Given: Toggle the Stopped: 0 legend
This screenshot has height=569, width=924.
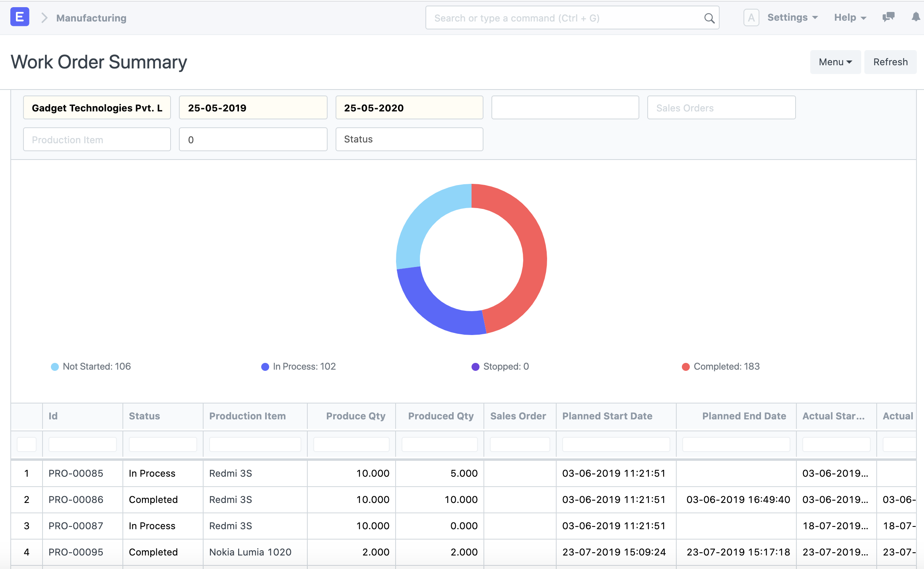Looking at the screenshot, I should click(x=500, y=366).
